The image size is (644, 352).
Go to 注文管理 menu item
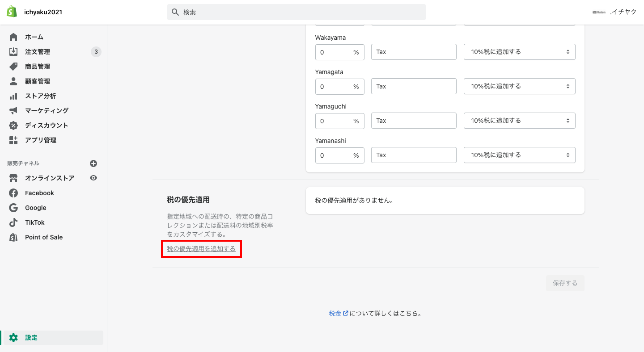coord(38,52)
